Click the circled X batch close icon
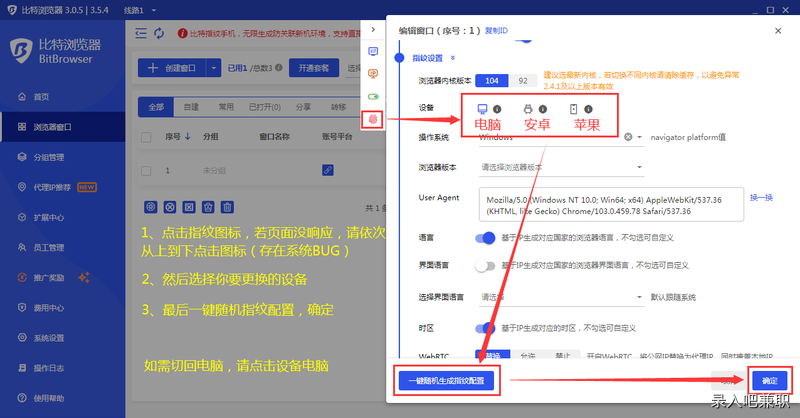Screen dimensions: 800x418 (170, 207)
